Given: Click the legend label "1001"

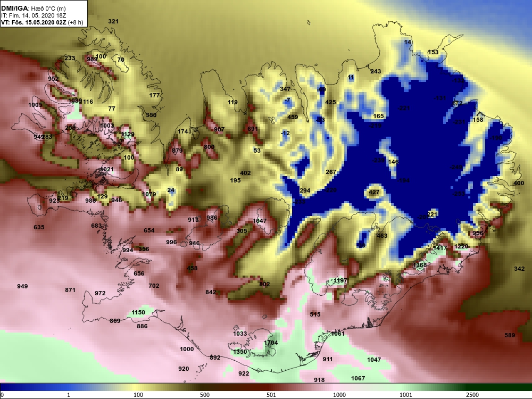Looking at the screenshot, I should pyautogui.click(x=406, y=395).
